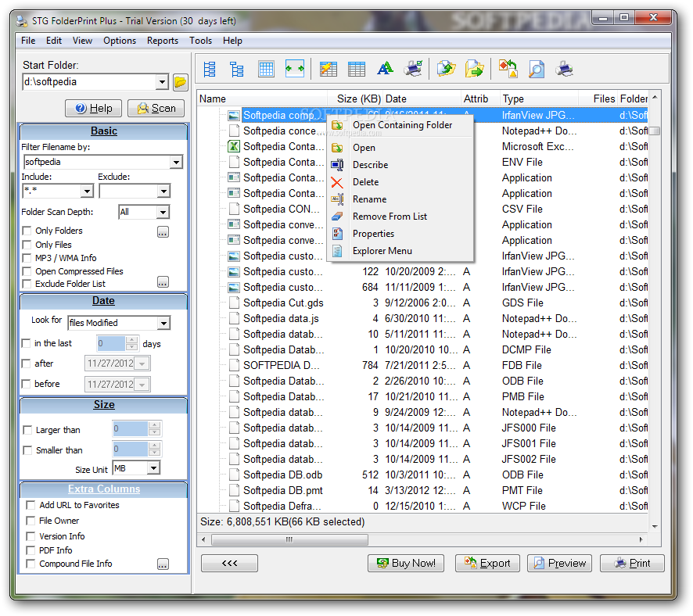Click the horizontal scrollbar thumb under the list
This screenshot has height=616, width=693.
coord(289,539)
